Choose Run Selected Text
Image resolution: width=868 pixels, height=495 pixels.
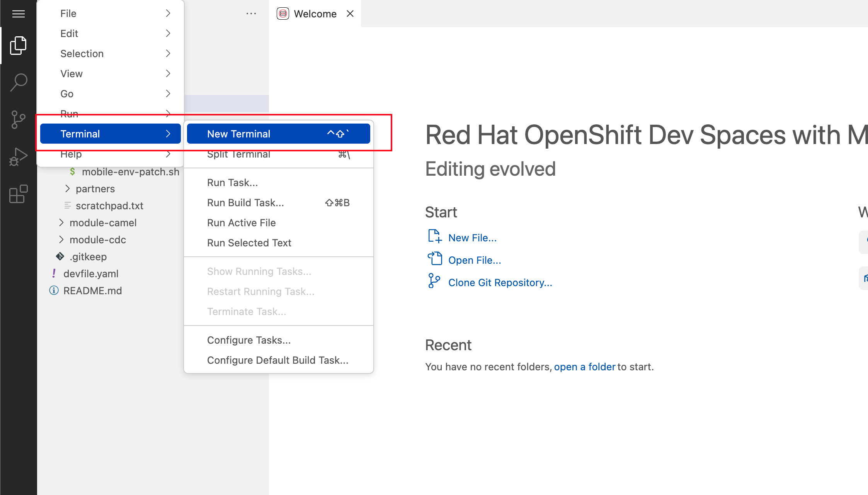coord(279,243)
